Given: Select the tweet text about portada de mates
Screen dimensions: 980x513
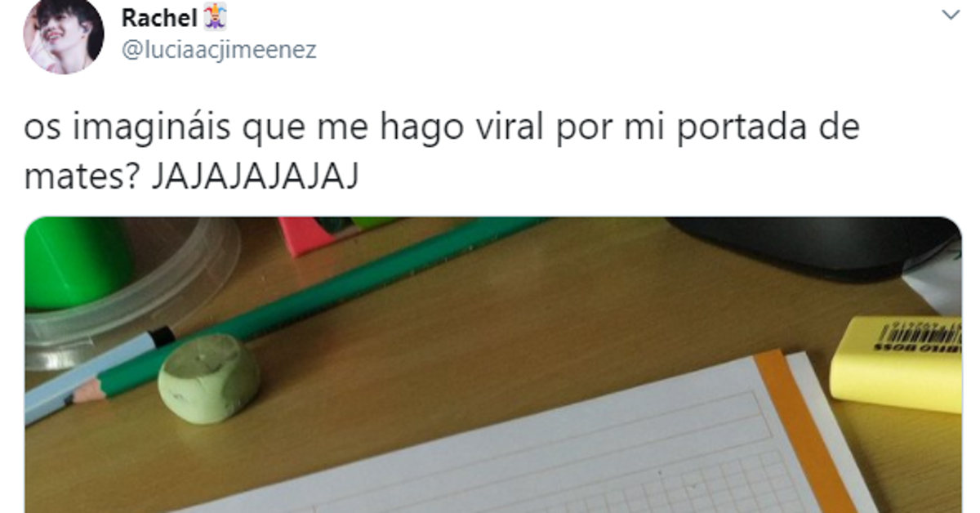Looking at the screenshot, I should [x=442, y=153].
